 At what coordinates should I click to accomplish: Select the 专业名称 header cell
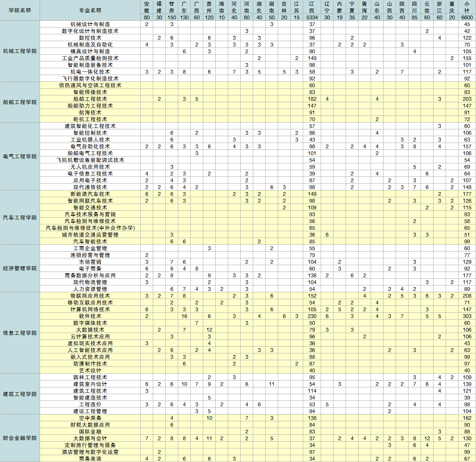coord(90,10)
